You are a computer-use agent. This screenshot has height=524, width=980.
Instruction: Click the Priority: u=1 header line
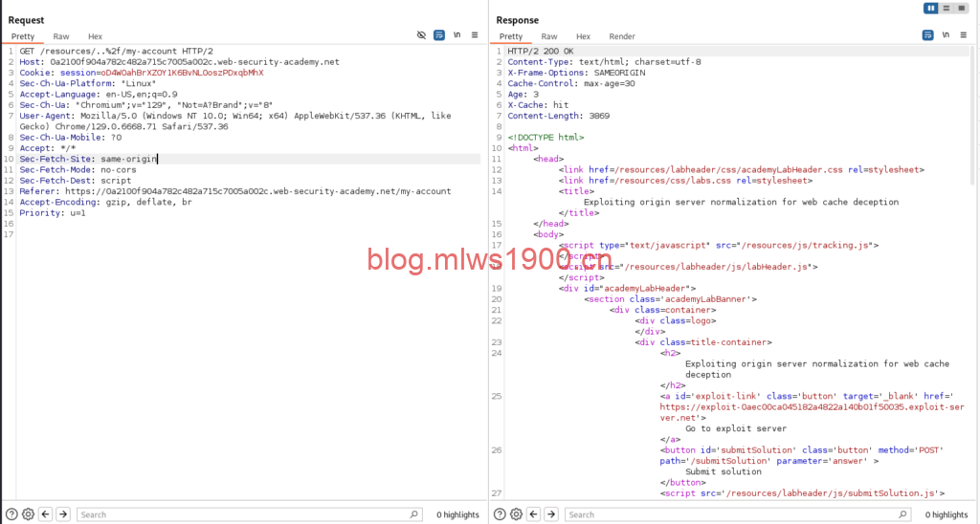[53, 213]
